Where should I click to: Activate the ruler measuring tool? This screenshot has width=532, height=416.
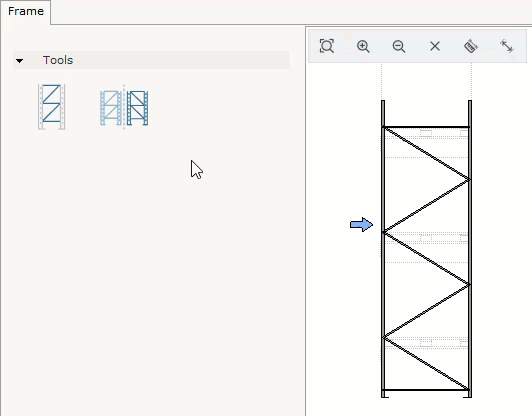click(471, 46)
